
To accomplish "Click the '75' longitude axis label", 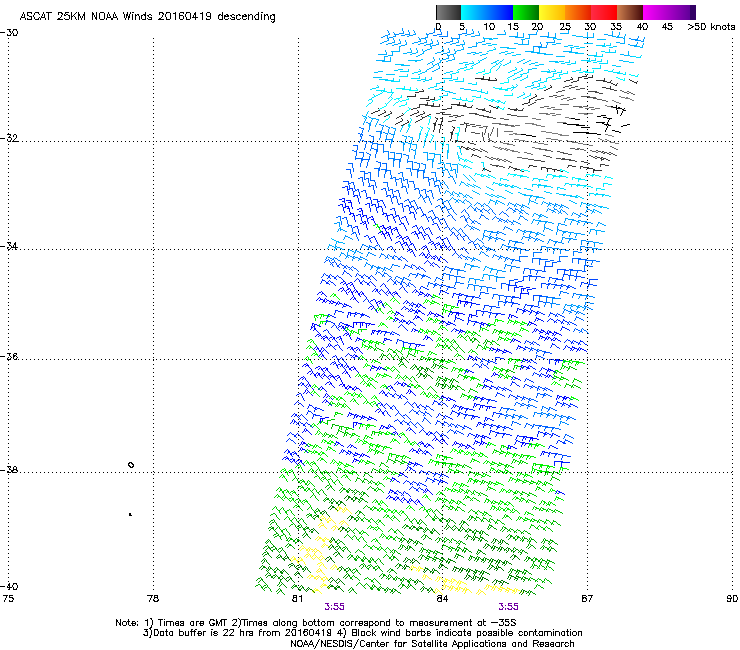I will pos(8,599).
